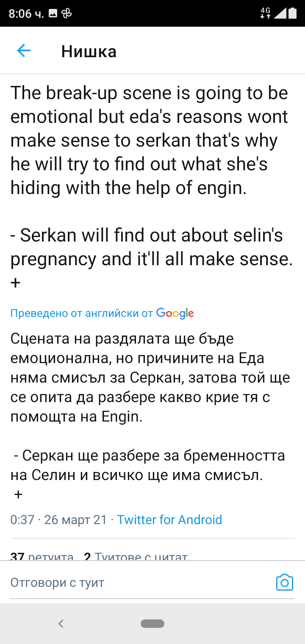
Task: Tap the back arrow beside Нишка
Action: tap(24, 51)
